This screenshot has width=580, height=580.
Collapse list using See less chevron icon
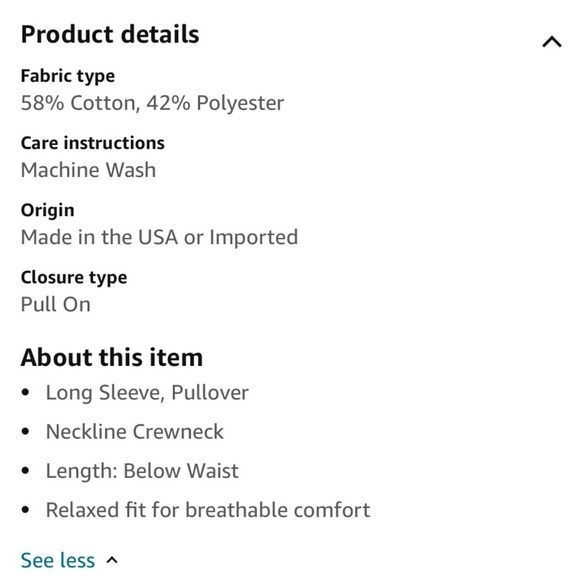112,560
